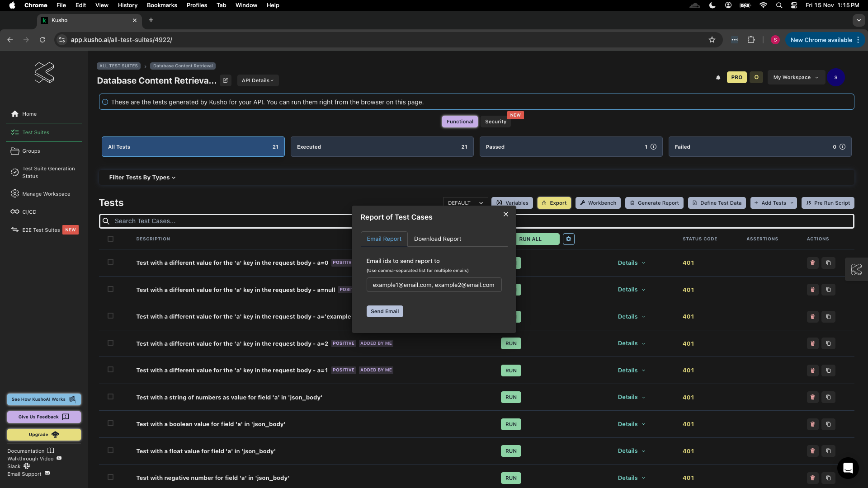This screenshot has height=488, width=868.
Task: Open the Chrome Bookmarks menu
Action: tap(161, 5)
